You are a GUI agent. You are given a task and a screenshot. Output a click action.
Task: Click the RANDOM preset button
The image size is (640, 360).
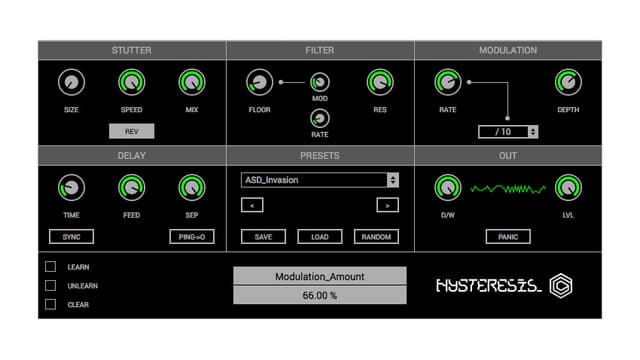(x=376, y=237)
